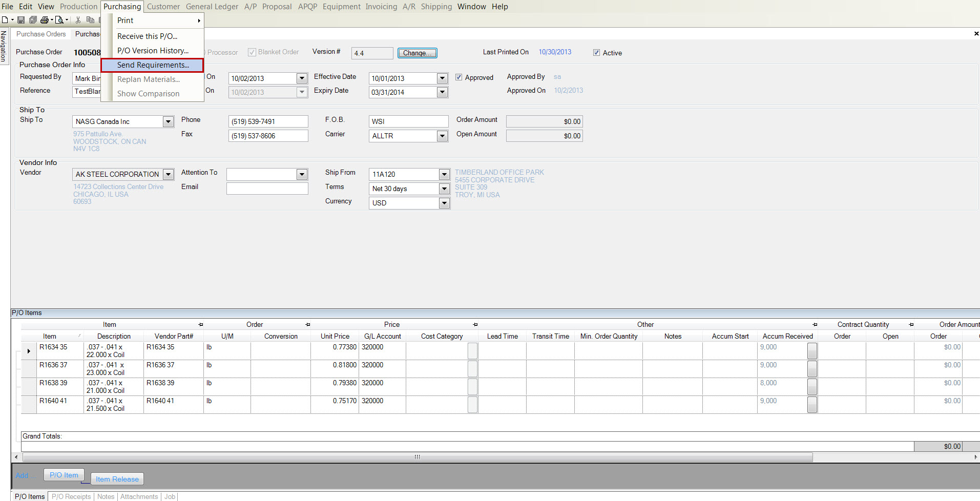Screen dimensions: 980x501
Task: Pin the Price column group
Action: [x=475, y=324]
